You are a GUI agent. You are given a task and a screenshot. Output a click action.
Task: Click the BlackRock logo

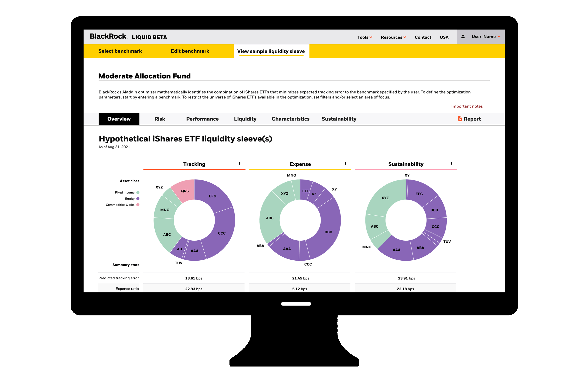tap(108, 36)
